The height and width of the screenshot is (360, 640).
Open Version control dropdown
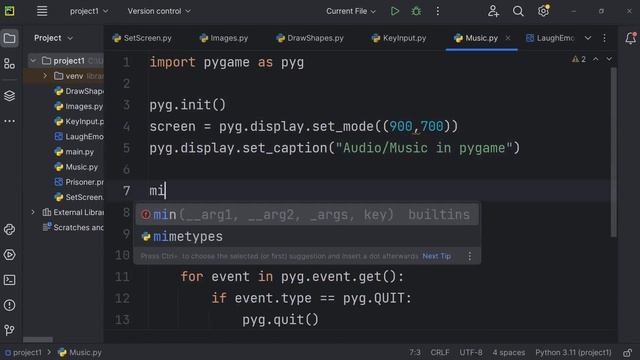tap(159, 11)
